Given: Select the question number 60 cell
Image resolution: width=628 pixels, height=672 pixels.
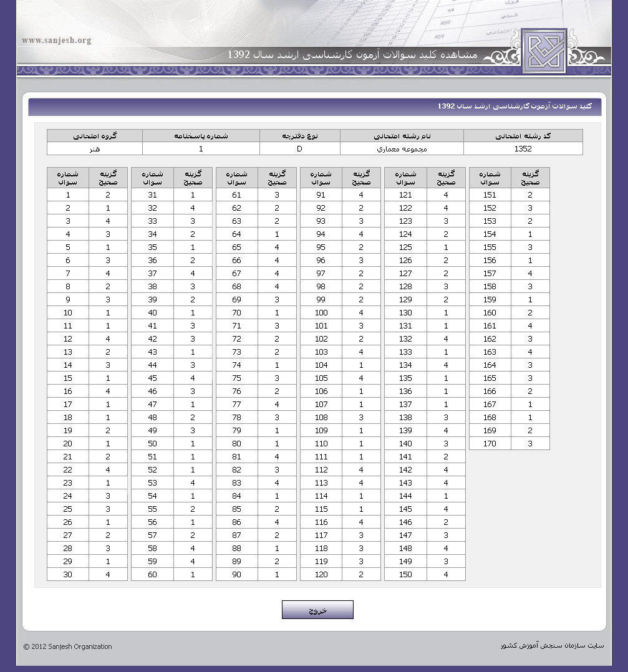Looking at the screenshot, I should click(152, 575).
